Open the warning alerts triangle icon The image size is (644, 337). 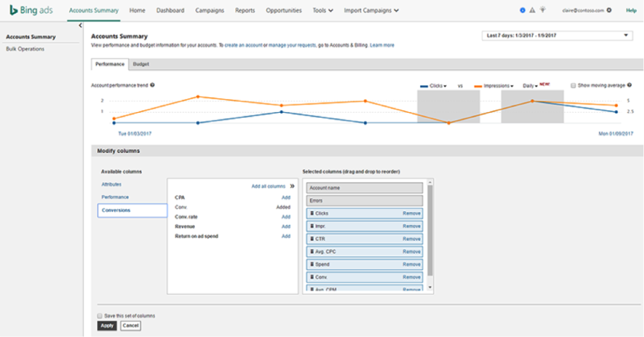532,10
